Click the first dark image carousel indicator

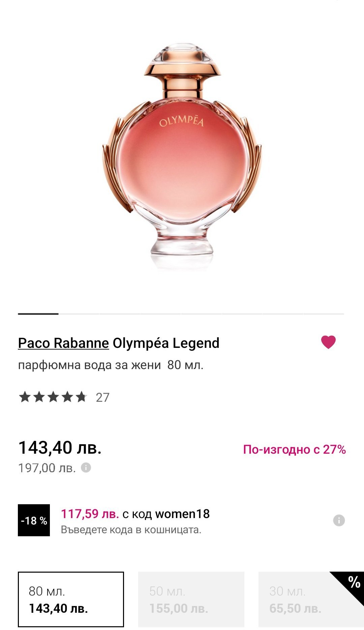tap(38, 314)
